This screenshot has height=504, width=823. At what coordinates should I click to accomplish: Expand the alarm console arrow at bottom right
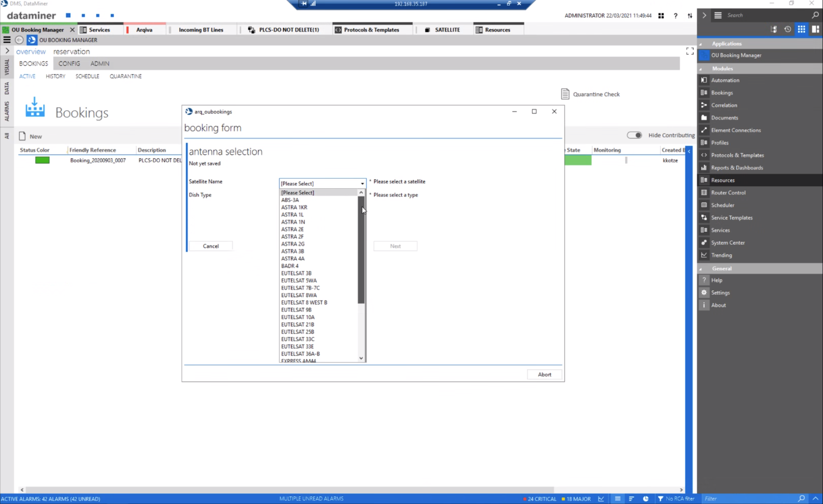[815, 499]
